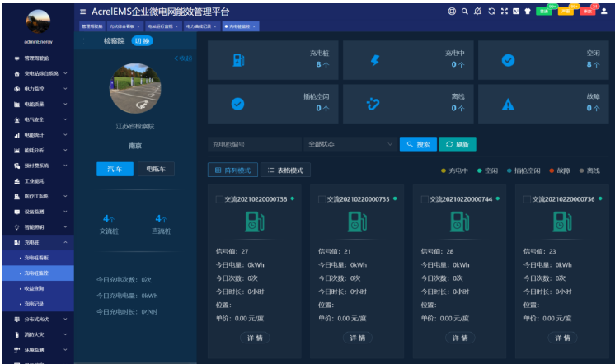Open 详情 for charger 交流20210220000744
This screenshot has height=364, width=615.
click(460, 338)
